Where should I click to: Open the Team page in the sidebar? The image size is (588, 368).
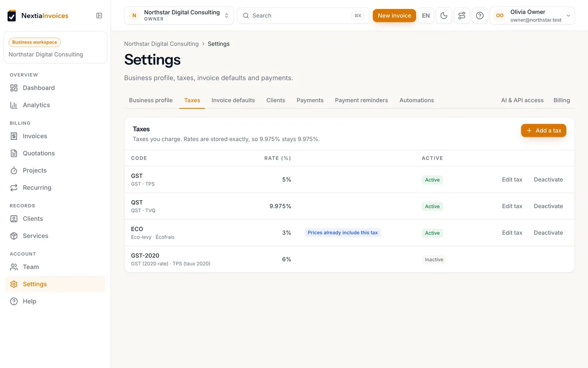point(55,267)
